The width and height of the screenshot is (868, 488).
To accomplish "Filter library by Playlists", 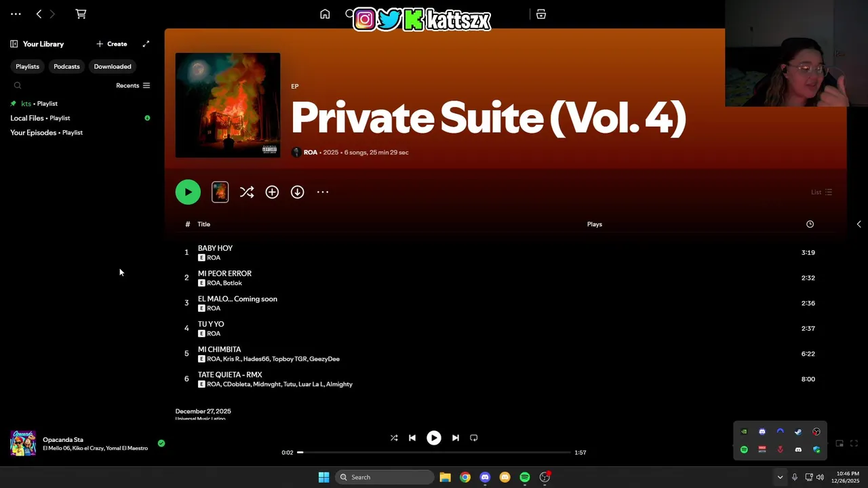I will [27, 66].
